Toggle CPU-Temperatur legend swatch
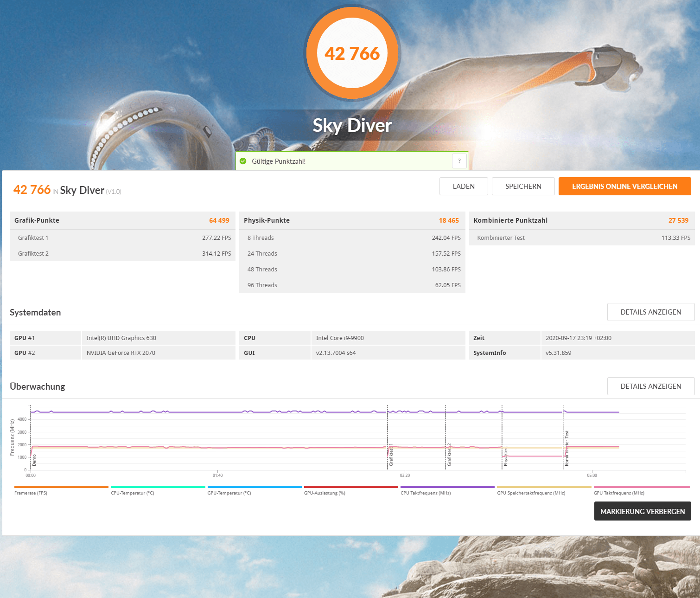This screenshot has width=700, height=598. click(158, 487)
